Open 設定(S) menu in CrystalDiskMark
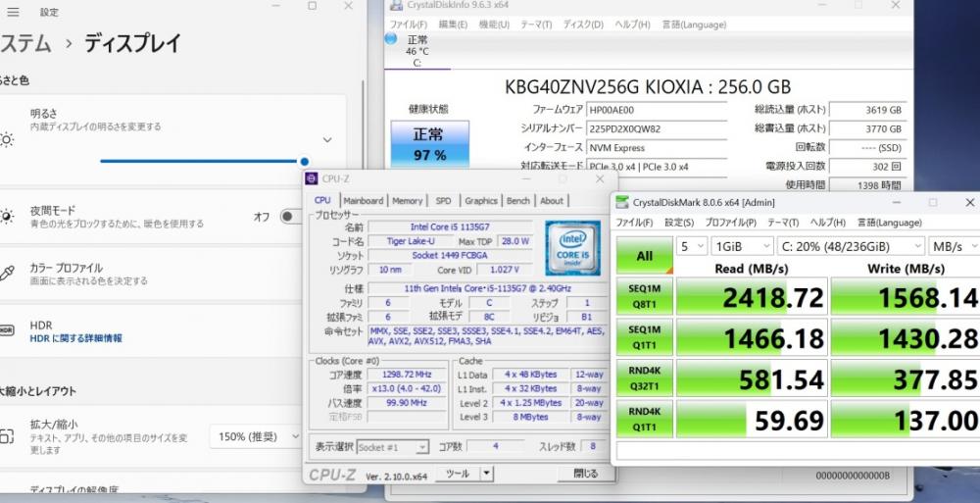 tap(679, 223)
